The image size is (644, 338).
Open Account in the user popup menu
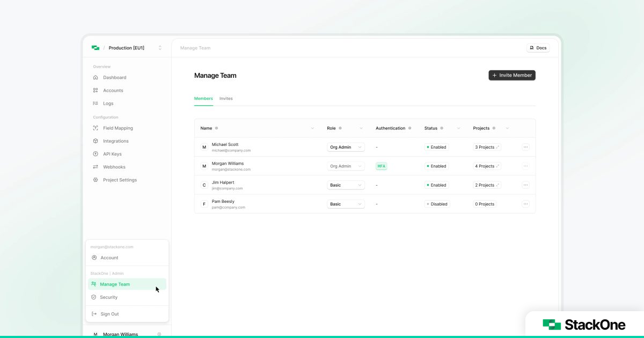pos(127,258)
